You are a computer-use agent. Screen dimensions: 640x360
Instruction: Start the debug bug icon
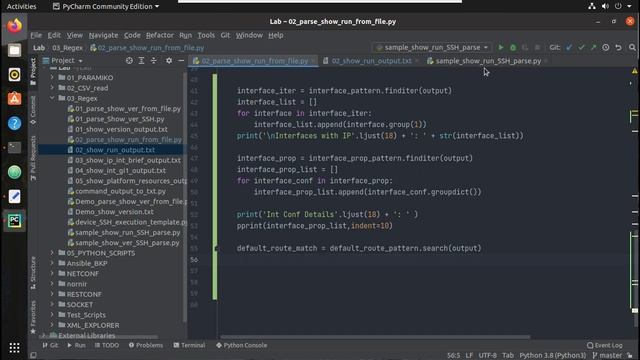click(513, 48)
